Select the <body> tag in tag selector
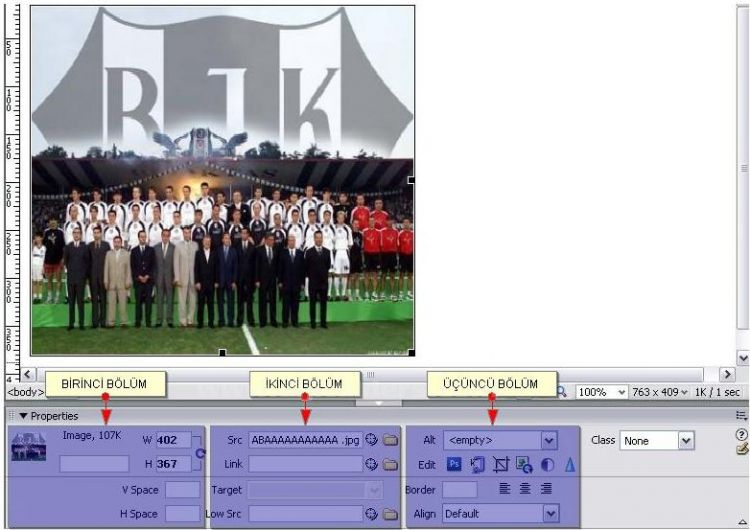This screenshot has width=750, height=530. click(25, 392)
